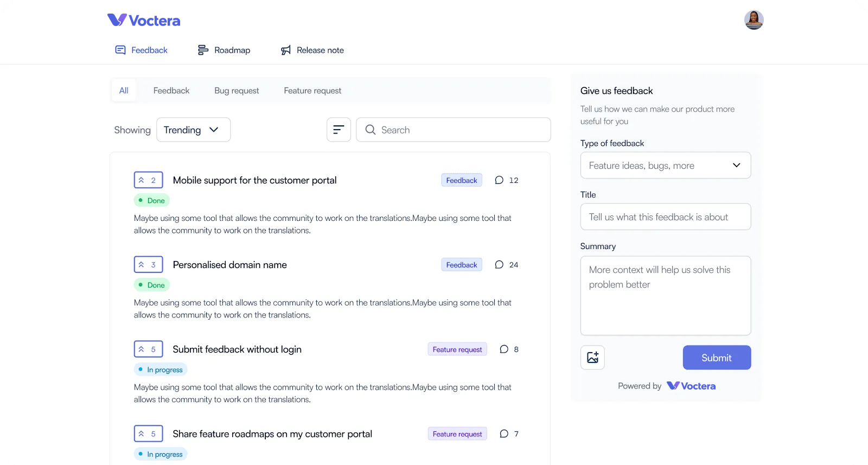This screenshot has height=465, width=868.
Task: Click the filter lines icon button
Action: click(339, 130)
